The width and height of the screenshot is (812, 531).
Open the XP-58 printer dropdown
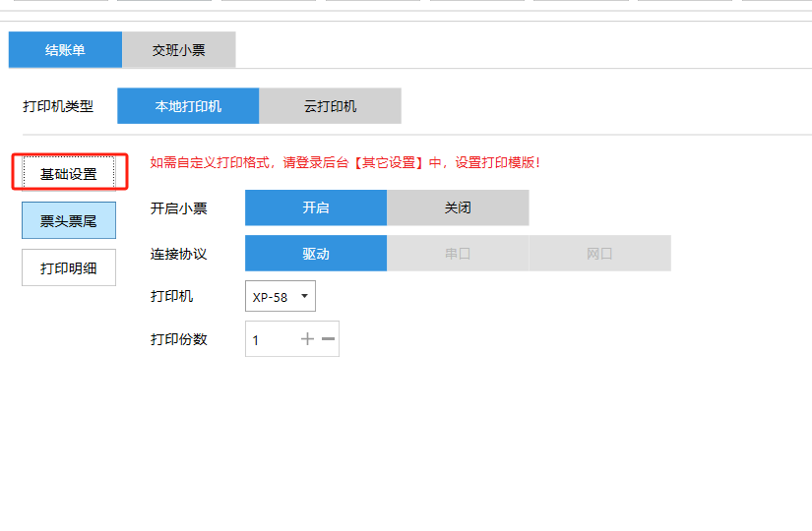click(281, 296)
